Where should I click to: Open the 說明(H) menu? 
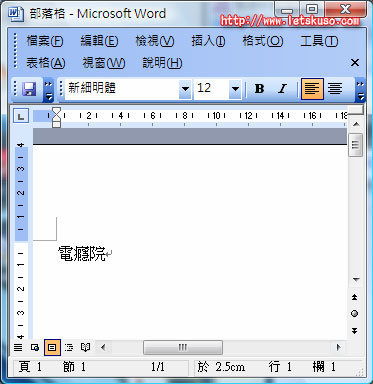point(162,63)
